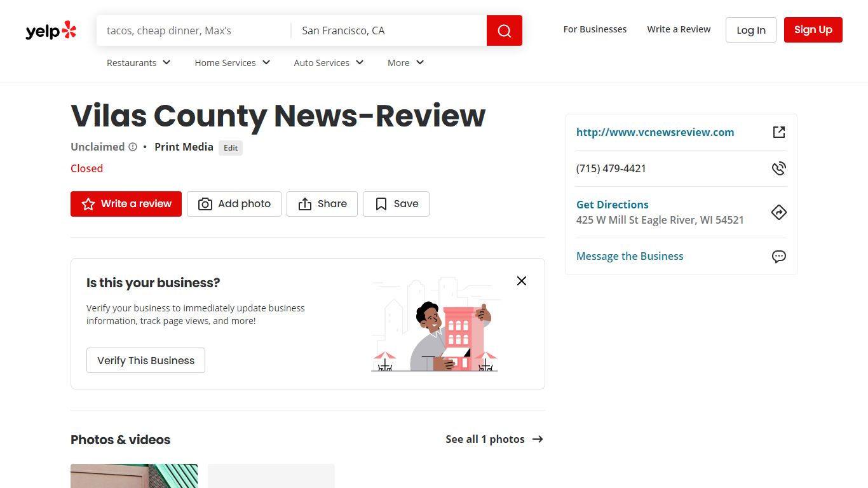Click the directions diamond arrow icon
The width and height of the screenshot is (868, 488).
coord(779,212)
